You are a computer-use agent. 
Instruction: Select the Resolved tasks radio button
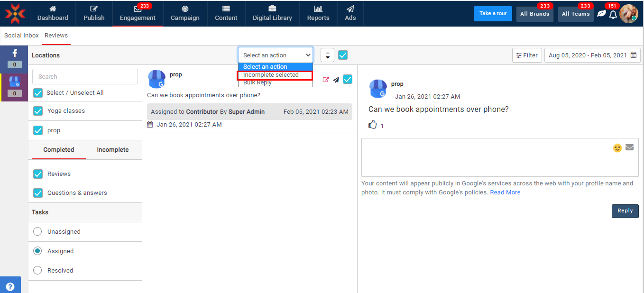(37, 270)
